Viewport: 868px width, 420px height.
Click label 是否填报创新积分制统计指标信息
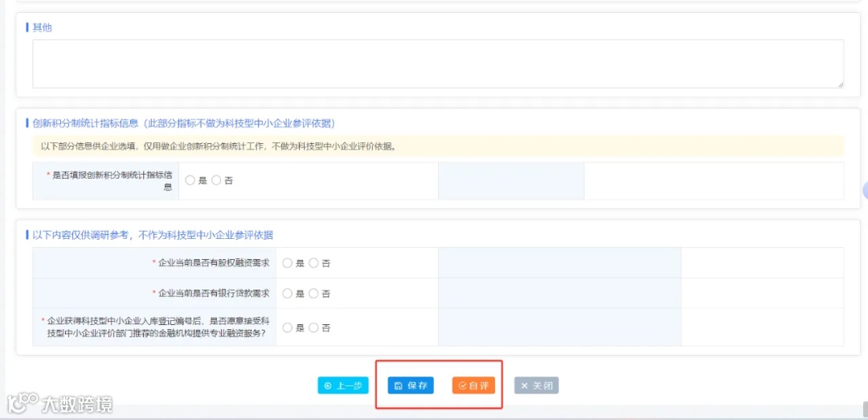(x=112, y=181)
